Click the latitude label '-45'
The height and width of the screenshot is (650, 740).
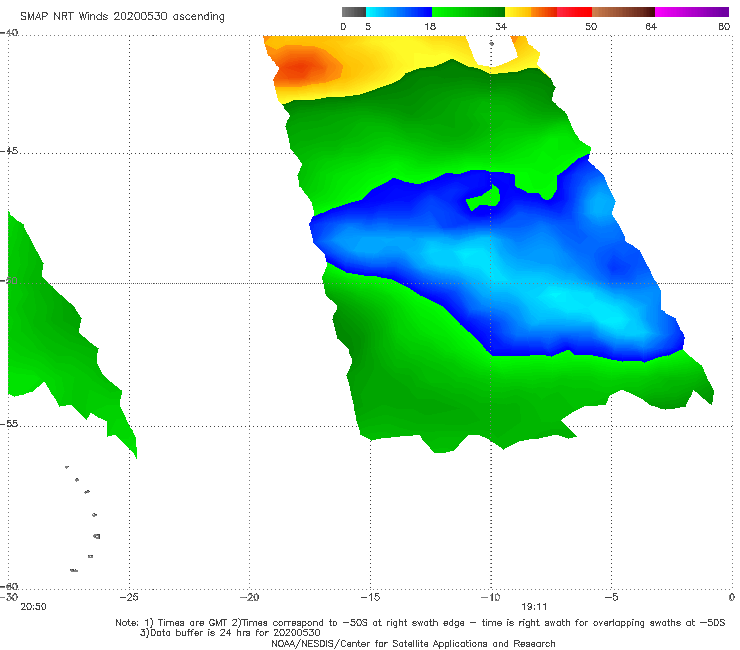click(x=9, y=151)
